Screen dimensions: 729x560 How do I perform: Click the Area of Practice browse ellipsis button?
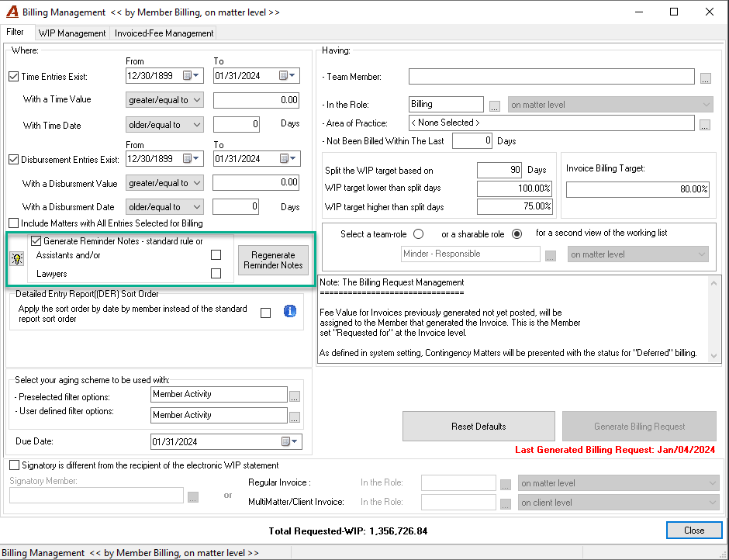pyautogui.click(x=705, y=125)
